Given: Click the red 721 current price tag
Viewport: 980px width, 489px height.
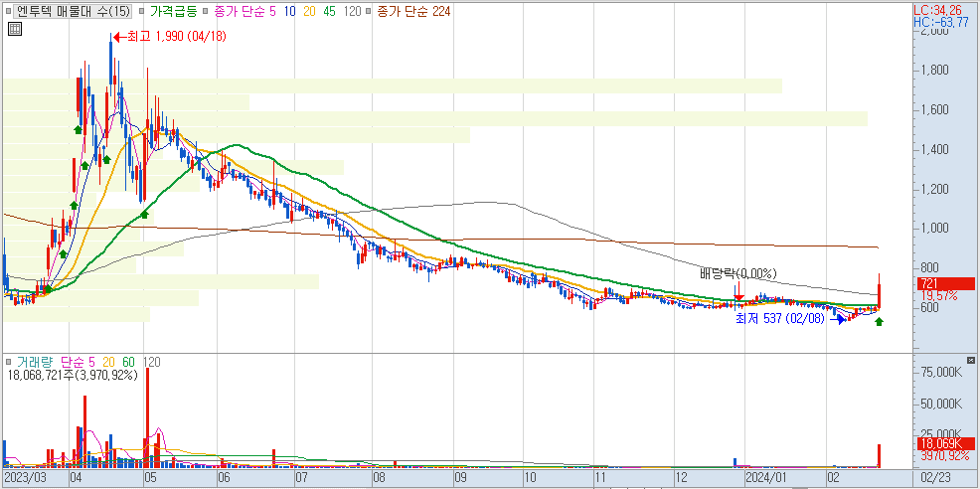Looking at the screenshot, I should 945,284.
